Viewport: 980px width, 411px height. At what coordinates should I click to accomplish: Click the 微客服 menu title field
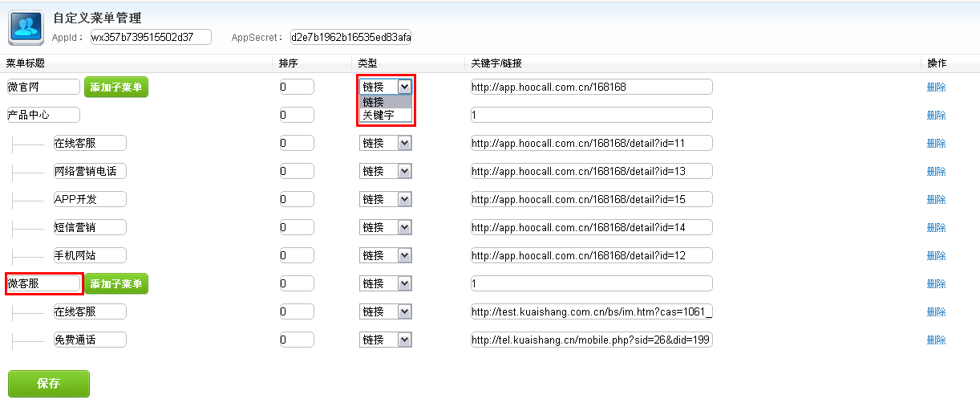click(43, 283)
